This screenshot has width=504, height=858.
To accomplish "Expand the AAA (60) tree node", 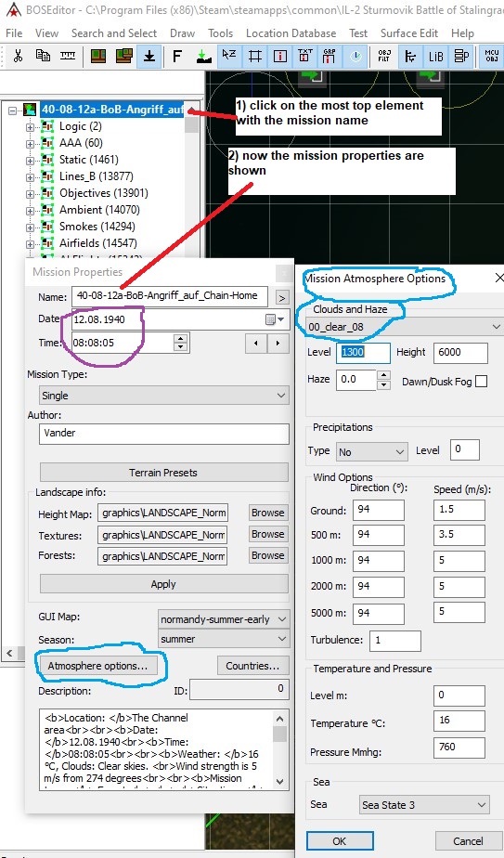I will tap(30, 144).
